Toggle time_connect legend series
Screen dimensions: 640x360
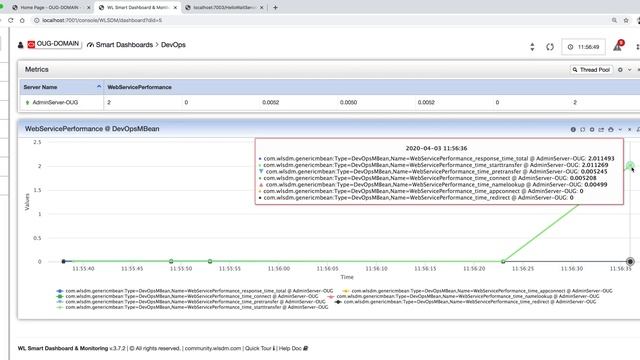187,296
